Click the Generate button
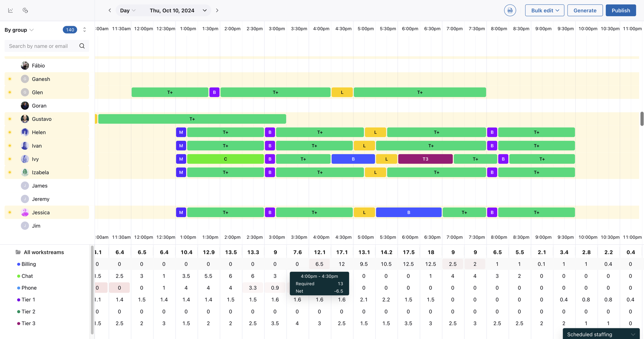This screenshot has height=339, width=644. 585,10
